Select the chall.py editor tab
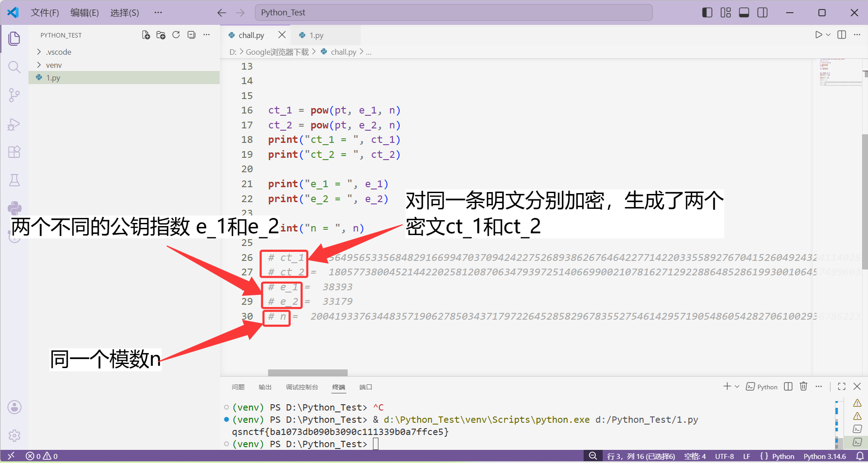Image resolution: width=868 pixels, height=463 pixels. (x=251, y=35)
